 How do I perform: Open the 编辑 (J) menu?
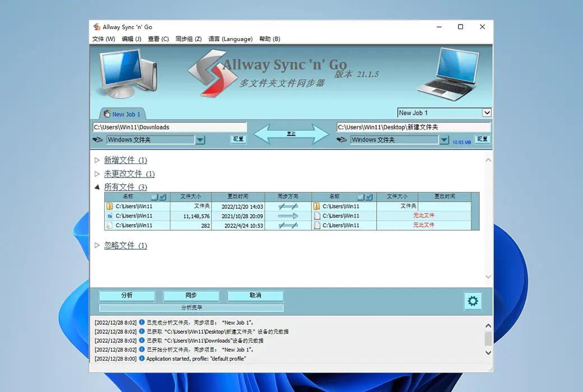(132, 39)
